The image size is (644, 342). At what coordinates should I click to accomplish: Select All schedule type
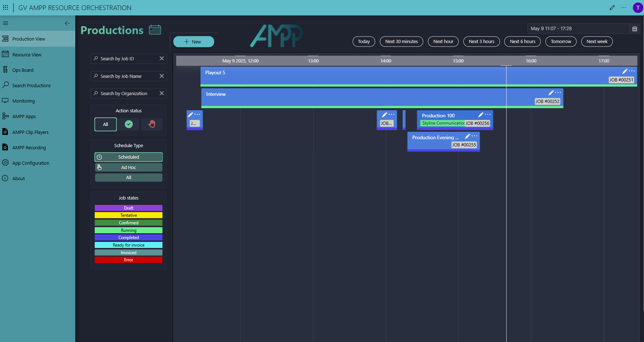click(129, 178)
